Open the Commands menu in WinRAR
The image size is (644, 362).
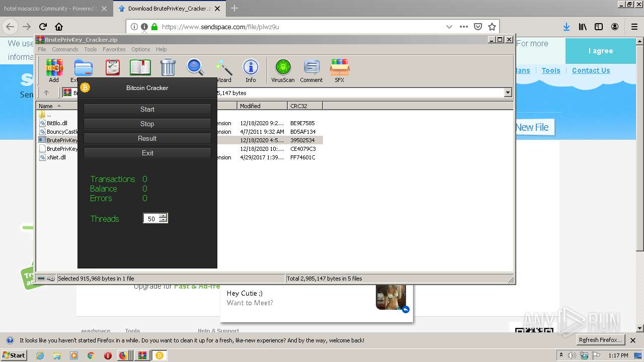(x=65, y=49)
